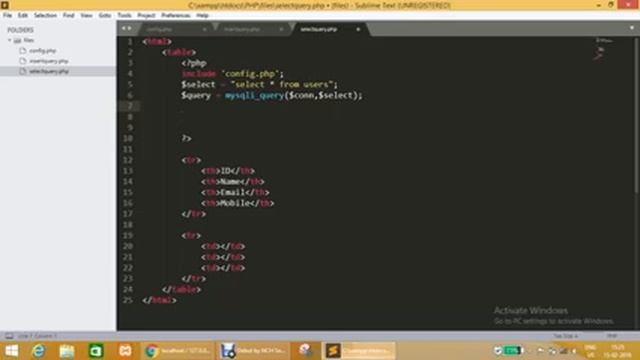The image size is (640, 360).
Task: Open config.php in the sidebar
Action: click(42, 51)
